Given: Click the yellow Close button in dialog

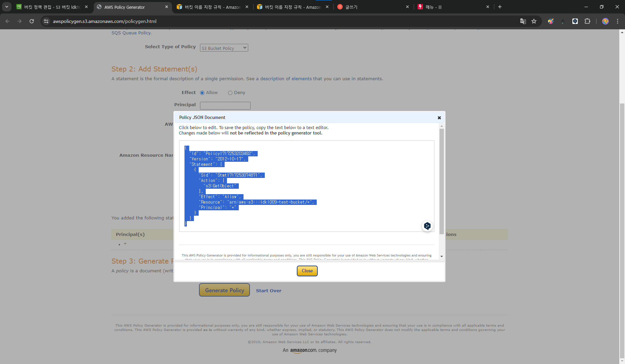Looking at the screenshot, I should pos(307,271).
